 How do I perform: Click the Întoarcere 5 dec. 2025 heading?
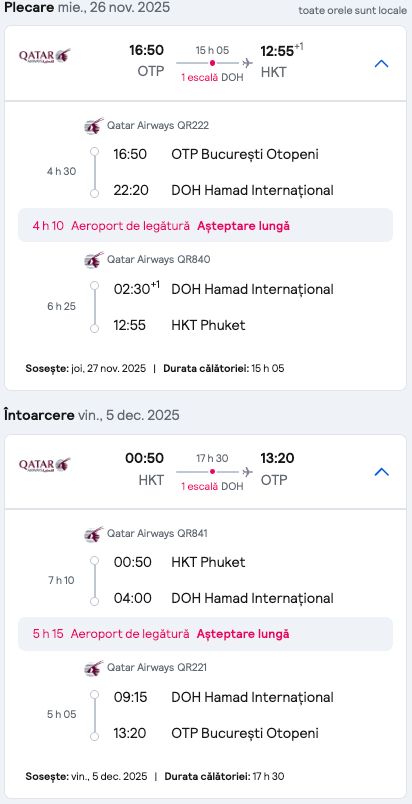point(92,415)
